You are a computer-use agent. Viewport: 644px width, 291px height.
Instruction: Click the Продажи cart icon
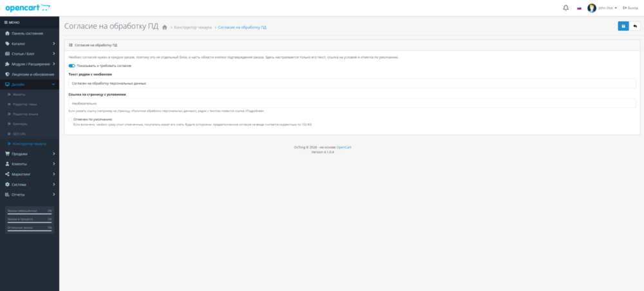[7, 154]
